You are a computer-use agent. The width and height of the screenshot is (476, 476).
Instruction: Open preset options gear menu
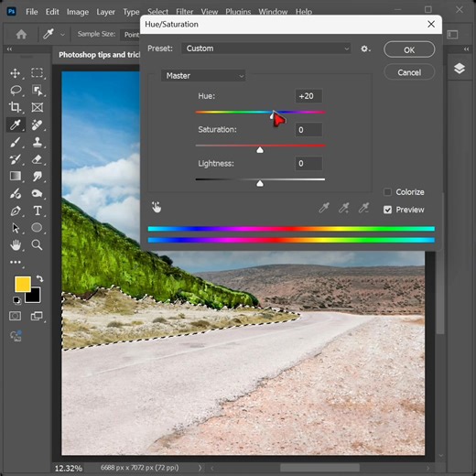tap(365, 49)
